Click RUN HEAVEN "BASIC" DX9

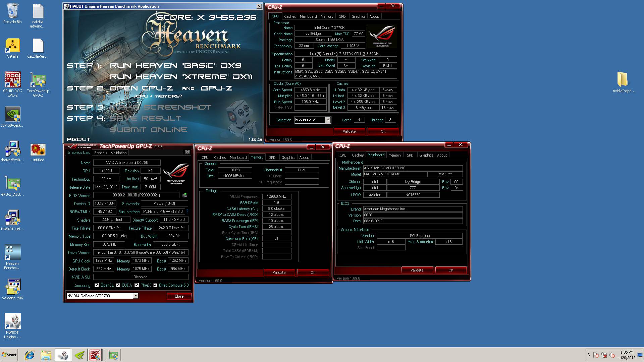175,66
